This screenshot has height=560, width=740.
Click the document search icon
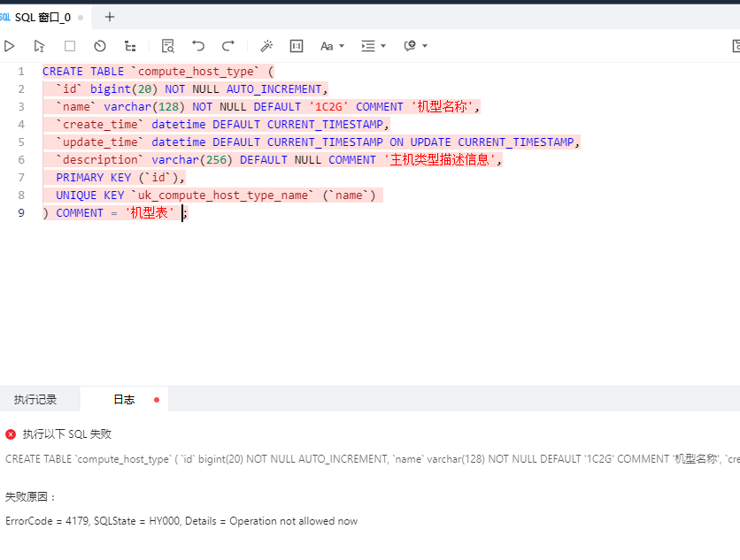click(x=167, y=46)
